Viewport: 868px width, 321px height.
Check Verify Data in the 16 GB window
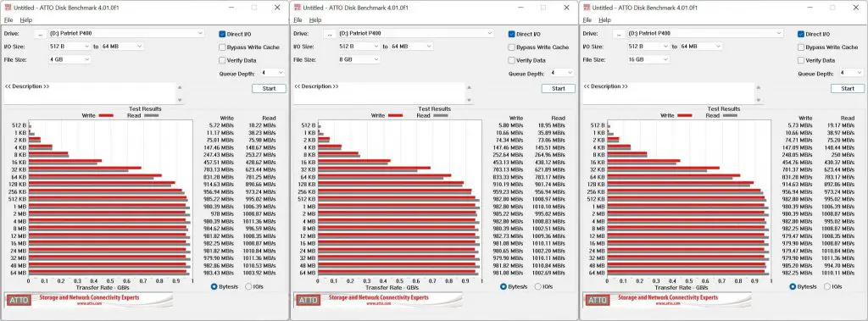(x=800, y=60)
